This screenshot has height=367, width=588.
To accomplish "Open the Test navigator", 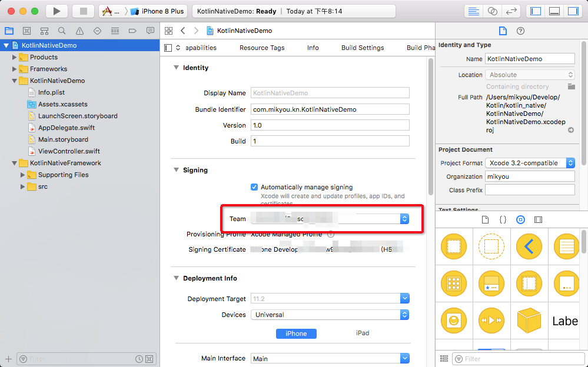I will click(x=97, y=31).
